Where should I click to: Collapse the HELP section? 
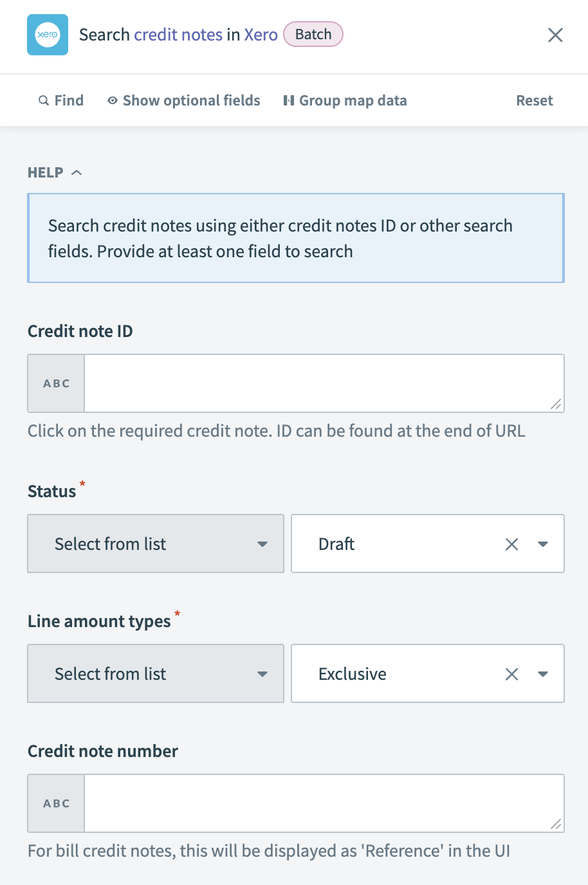[x=77, y=172]
